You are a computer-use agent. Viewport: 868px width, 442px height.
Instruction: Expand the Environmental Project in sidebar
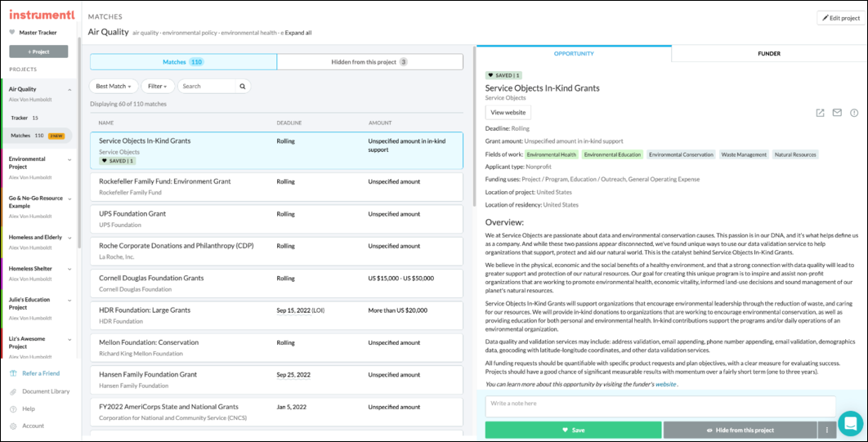point(69,159)
